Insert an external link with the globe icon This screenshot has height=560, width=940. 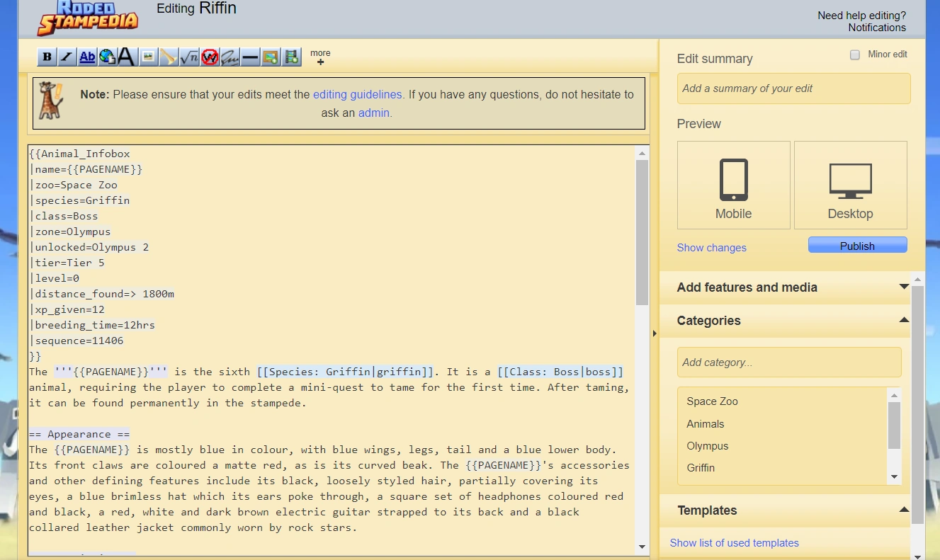pos(107,57)
